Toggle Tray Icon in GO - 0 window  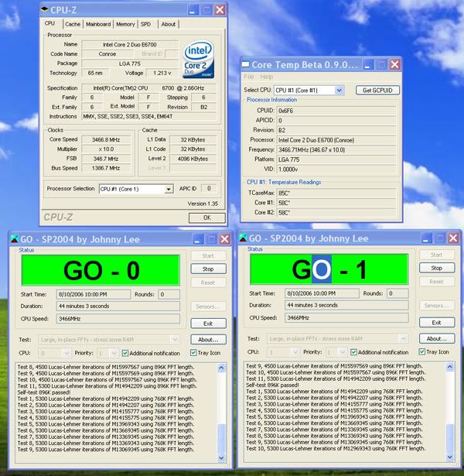[193, 352]
